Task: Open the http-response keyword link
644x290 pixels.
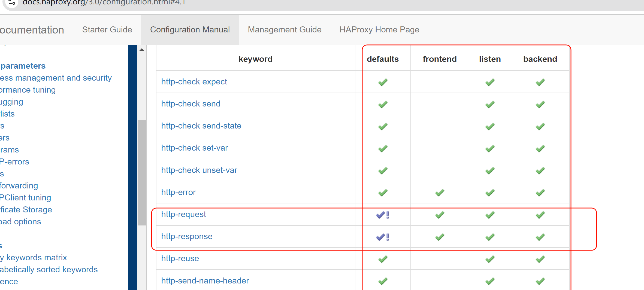Action: [187, 236]
